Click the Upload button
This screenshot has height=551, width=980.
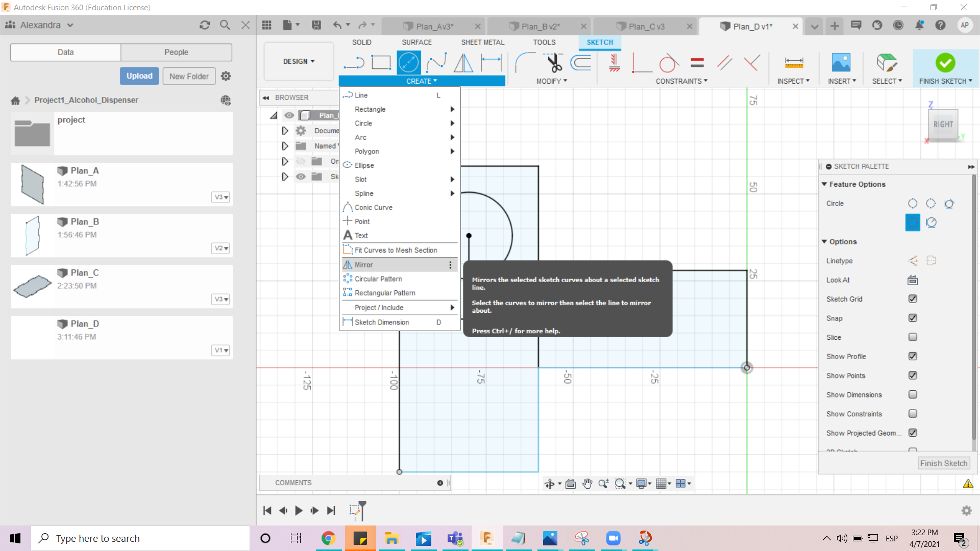pyautogui.click(x=139, y=76)
